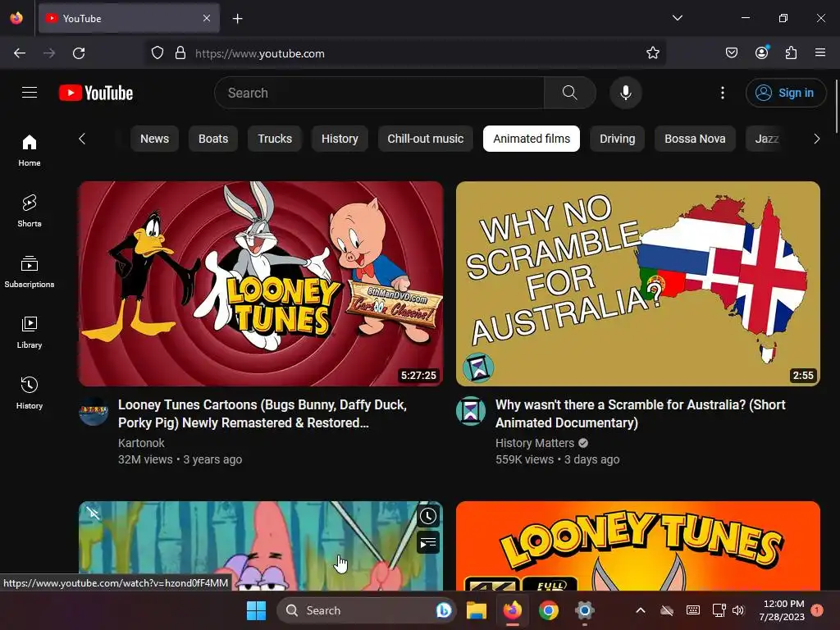
Task: Open YouTube settings three-dot menu
Action: coord(722,93)
